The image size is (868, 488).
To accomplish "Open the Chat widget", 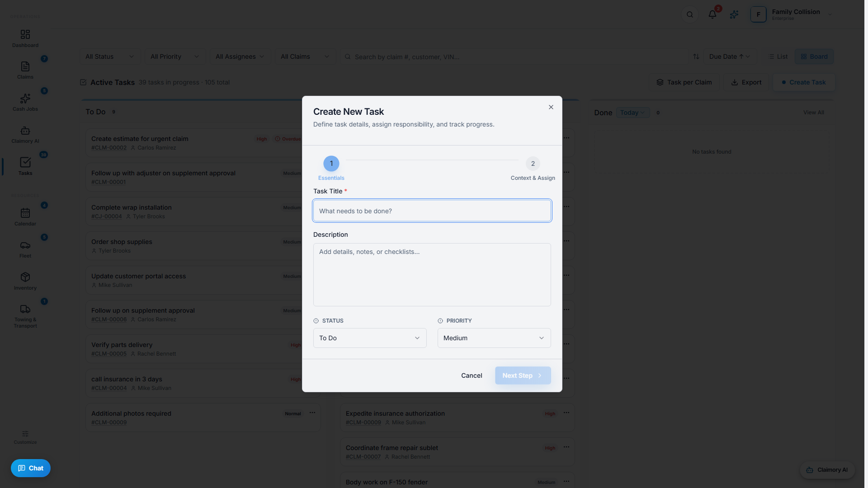I will click(x=31, y=468).
